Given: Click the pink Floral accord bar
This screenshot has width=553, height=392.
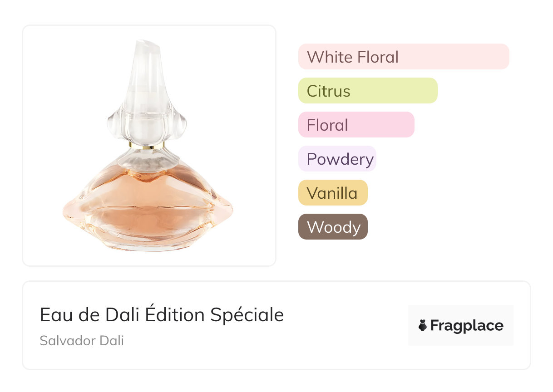Looking at the screenshot, I should [356, 125].
